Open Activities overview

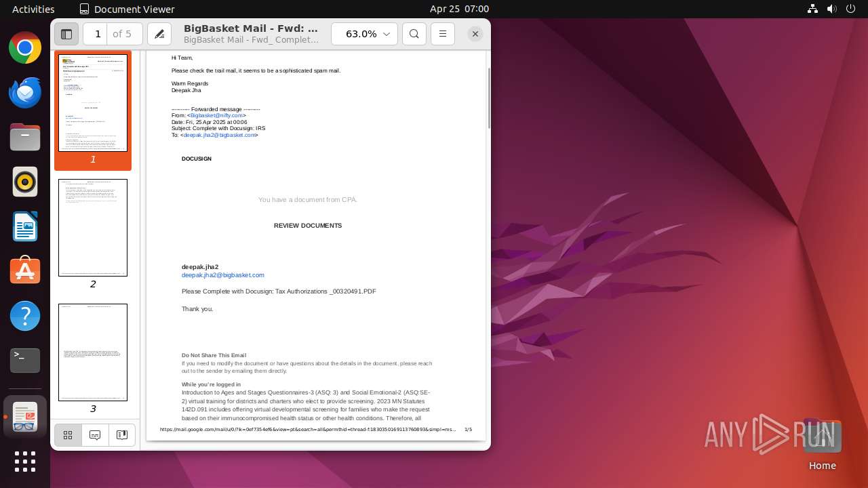pos(33,9)
